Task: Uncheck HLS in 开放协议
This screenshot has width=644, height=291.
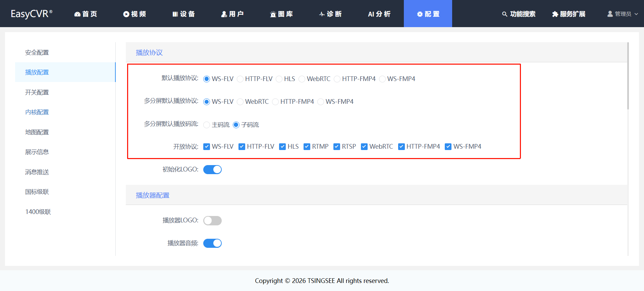Action: pos(282,147)
